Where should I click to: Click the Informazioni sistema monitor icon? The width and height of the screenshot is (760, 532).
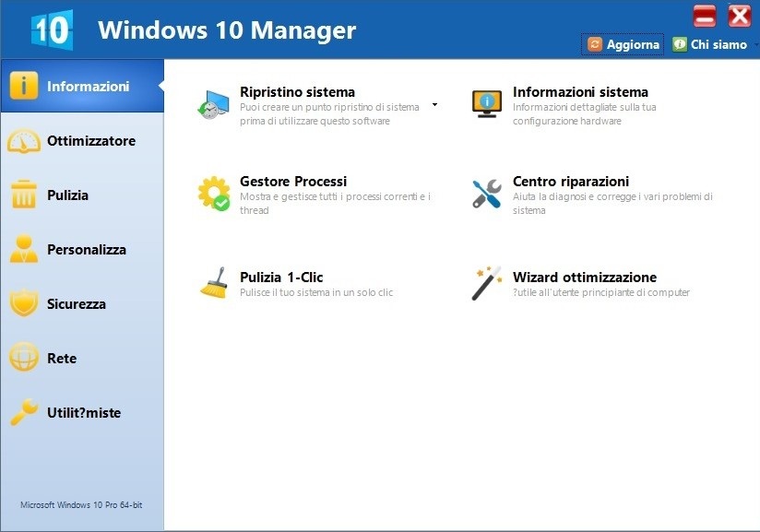(487, 103)
